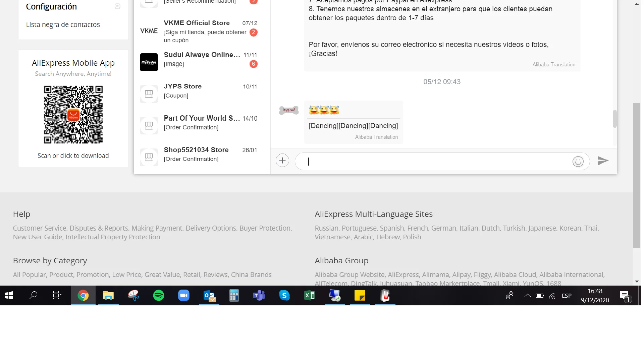
Task: Click the Customer Service footer link
Action: 40,228
